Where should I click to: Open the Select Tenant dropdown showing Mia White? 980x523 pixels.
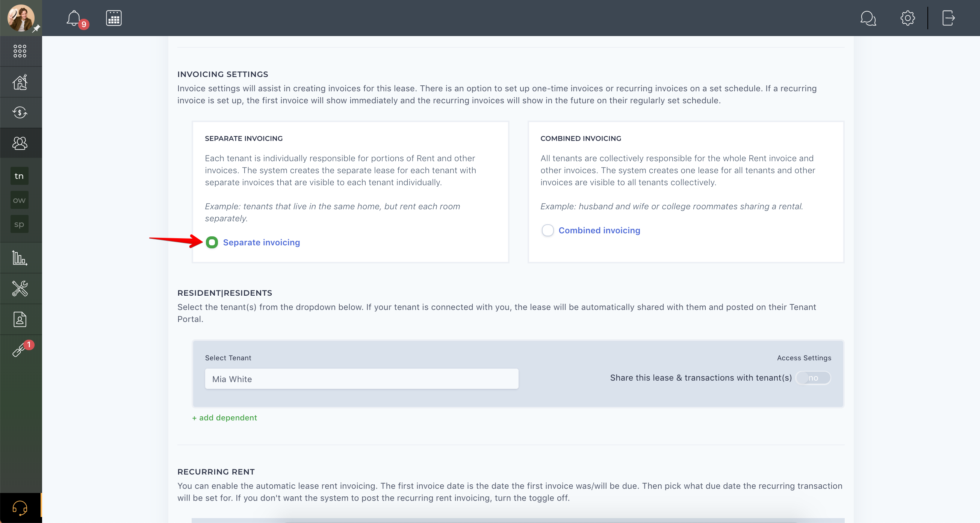coord(361,379)
